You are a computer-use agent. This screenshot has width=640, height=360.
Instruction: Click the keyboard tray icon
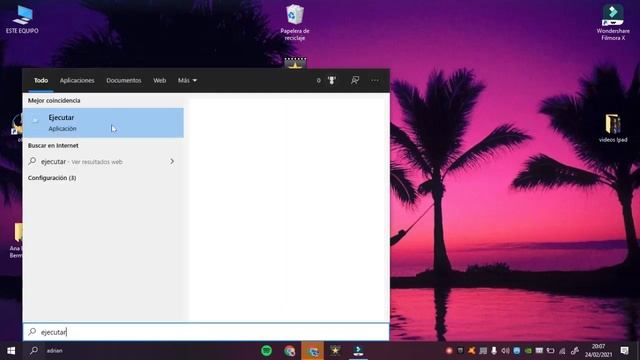[539, 351]
